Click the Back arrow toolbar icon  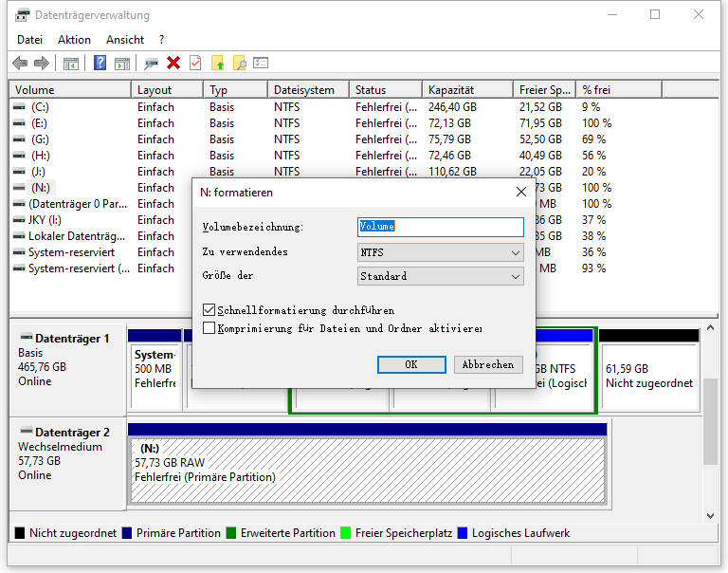(20, 63)
